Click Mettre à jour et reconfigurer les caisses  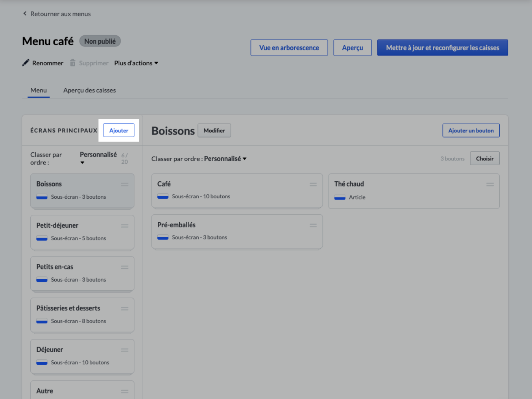(443, 47)
